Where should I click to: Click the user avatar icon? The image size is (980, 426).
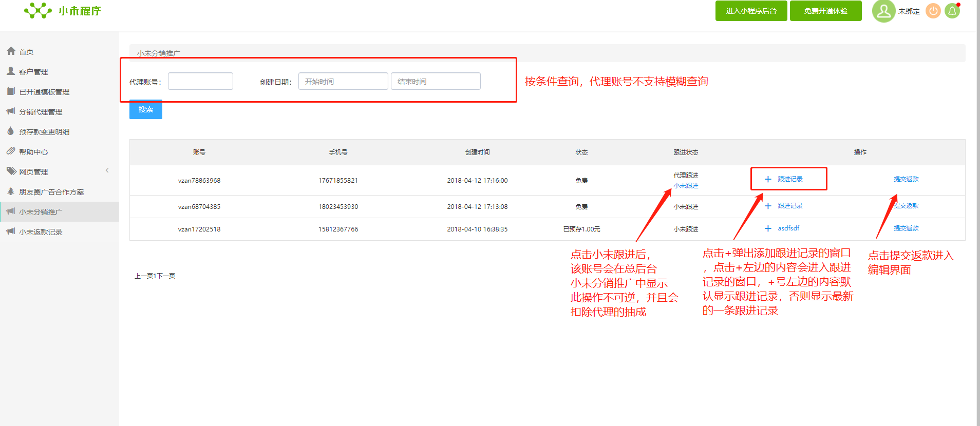[x=883, y=11]
